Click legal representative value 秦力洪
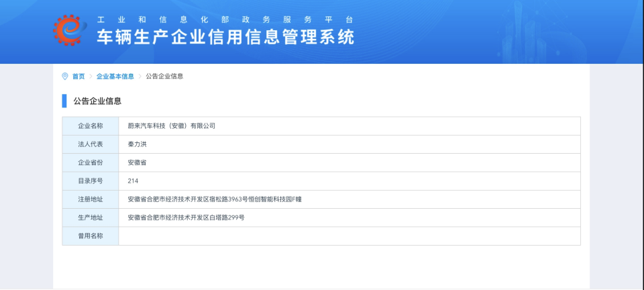Viewport: 644px width, 290px height. pos(137,144)
